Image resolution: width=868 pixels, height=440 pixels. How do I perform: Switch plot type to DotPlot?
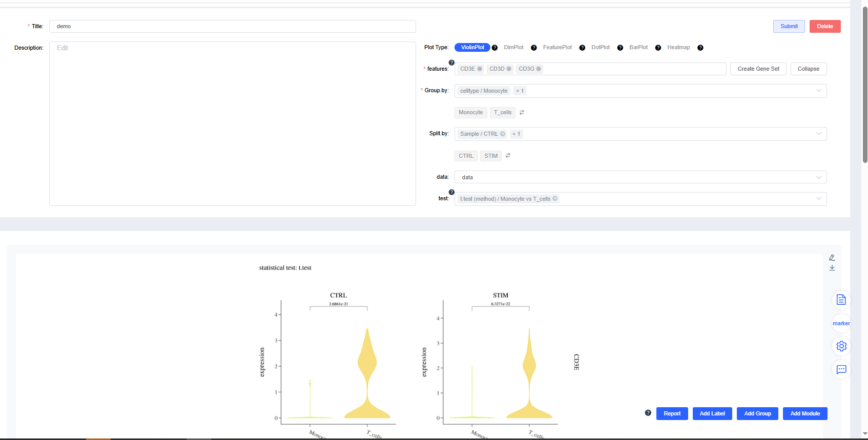(x=600, y=48)
